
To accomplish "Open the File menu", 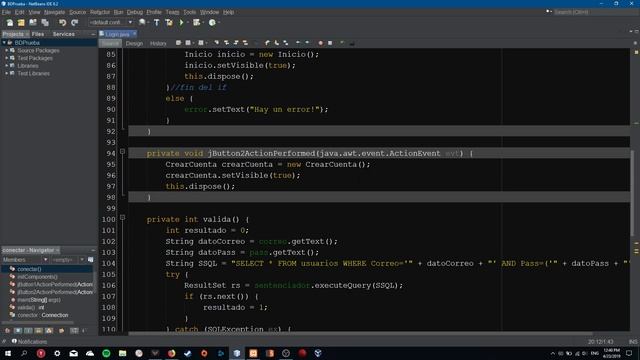I will coord(6,12).
